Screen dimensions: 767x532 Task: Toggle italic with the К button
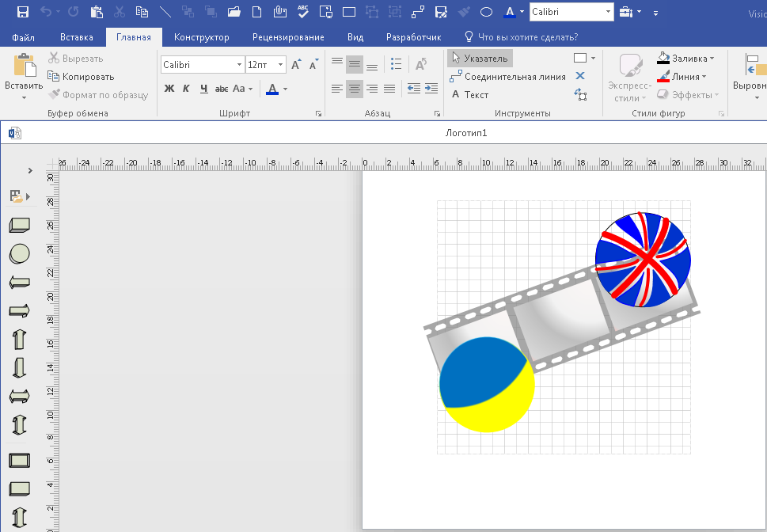pyautogui.click(x=186, y=89)
